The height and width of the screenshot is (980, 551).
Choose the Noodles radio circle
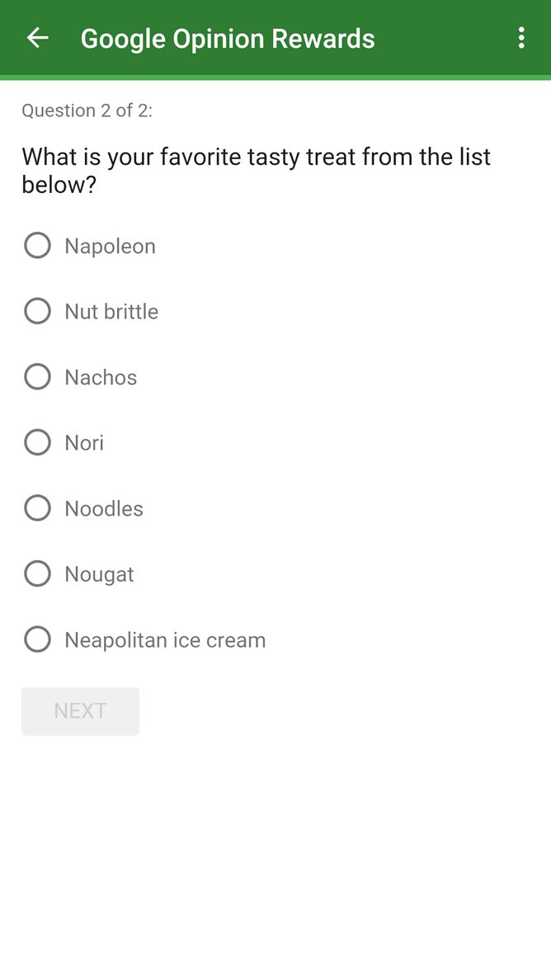(37, 508)
